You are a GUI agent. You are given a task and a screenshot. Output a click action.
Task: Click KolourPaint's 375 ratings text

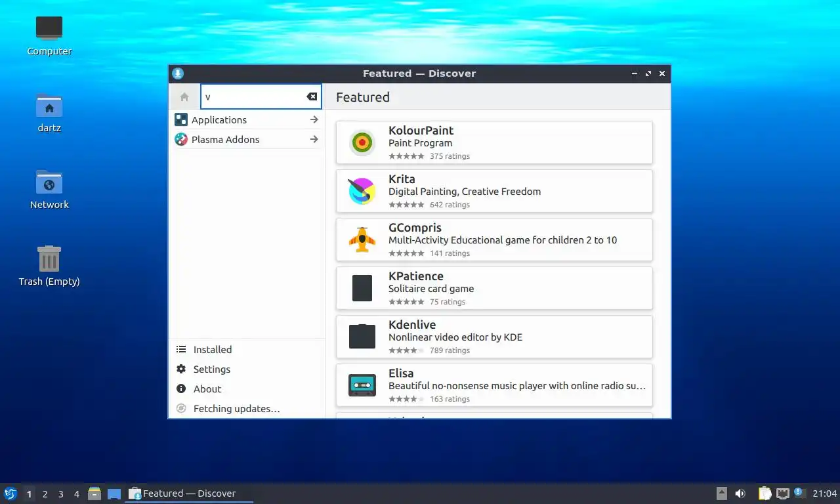point(450,156)
